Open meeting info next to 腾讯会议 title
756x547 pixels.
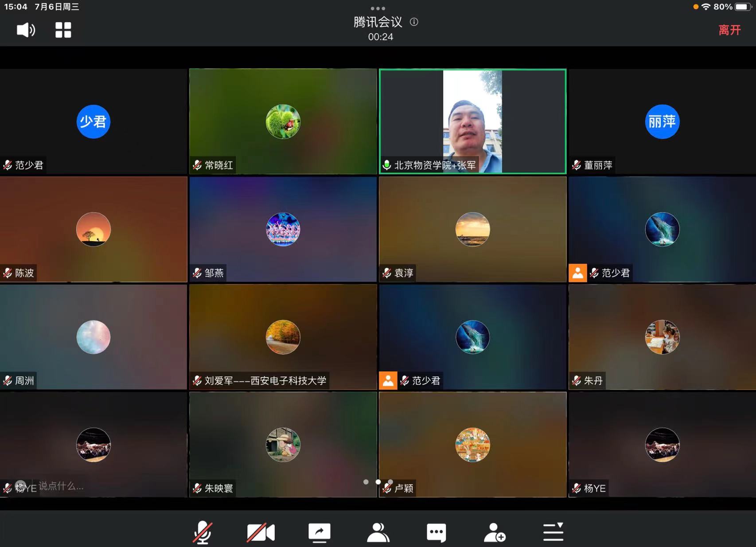(x=414, y=22)
